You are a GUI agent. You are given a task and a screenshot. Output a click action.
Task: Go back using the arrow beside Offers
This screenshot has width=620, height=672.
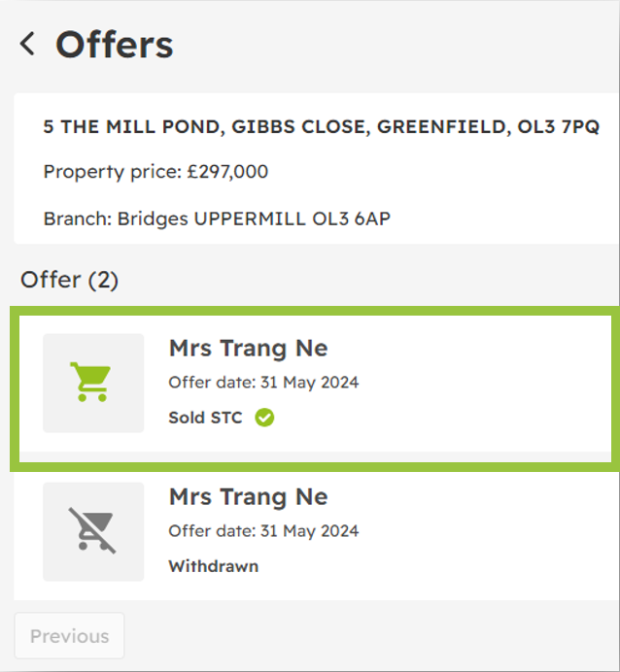[27, 44]
